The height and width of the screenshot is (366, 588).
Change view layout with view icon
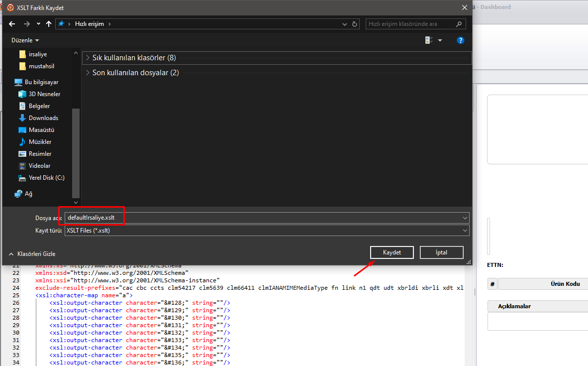pos(429,40)
